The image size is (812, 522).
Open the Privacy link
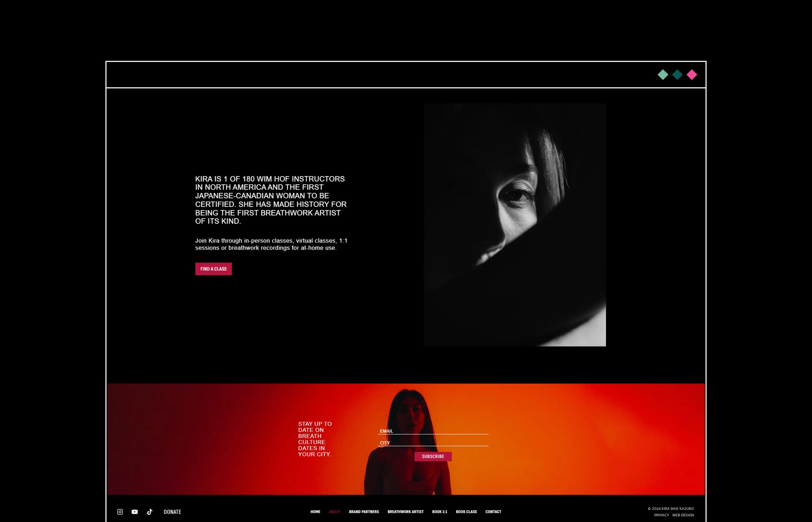662,515
